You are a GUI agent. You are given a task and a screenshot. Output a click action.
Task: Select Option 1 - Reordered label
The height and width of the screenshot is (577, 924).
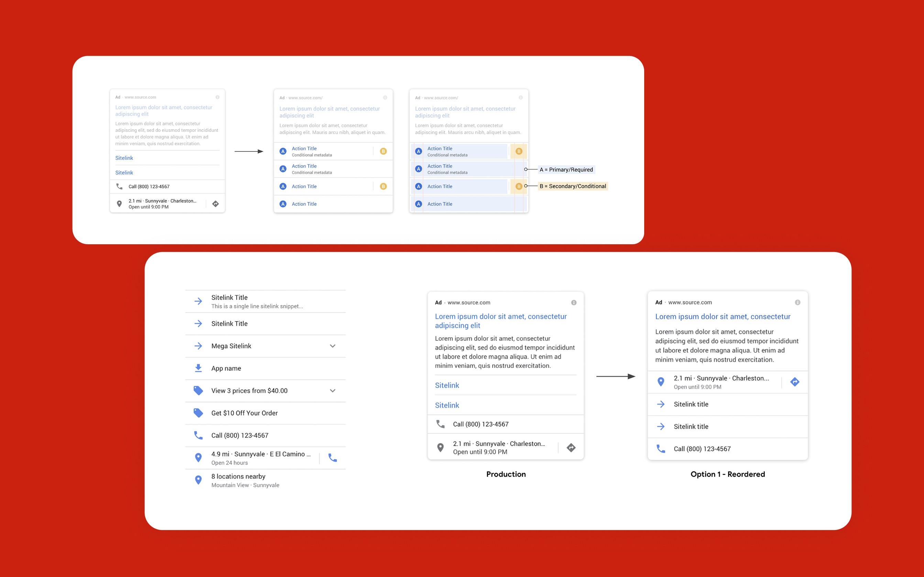pyautogui.click(x=727, y=474)
